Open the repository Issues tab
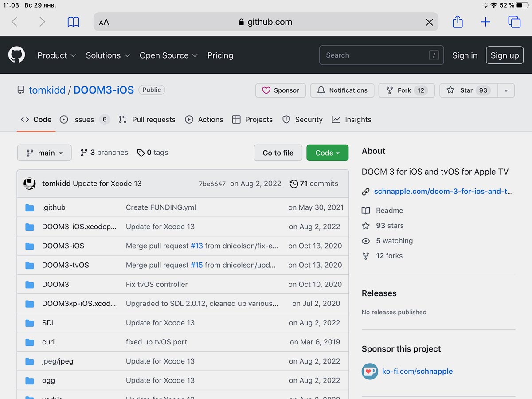532x399 pixels. coord(83,119)
